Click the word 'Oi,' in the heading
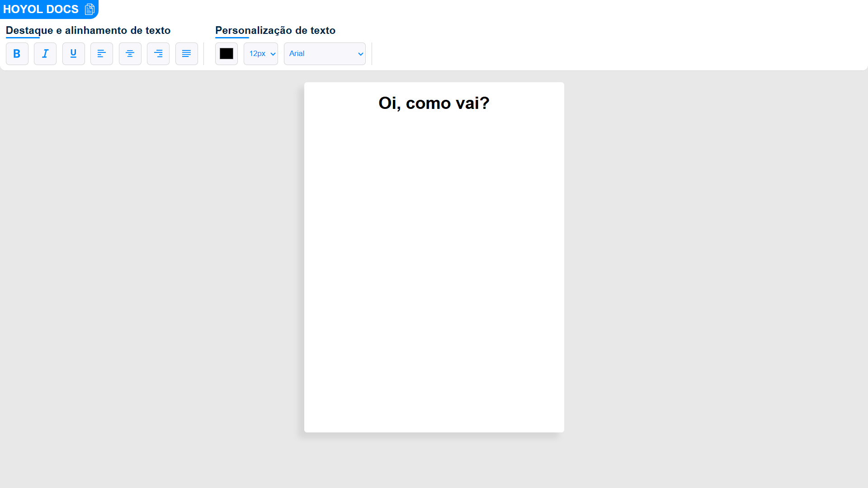 pyautogui.click(x=390, y=103)
